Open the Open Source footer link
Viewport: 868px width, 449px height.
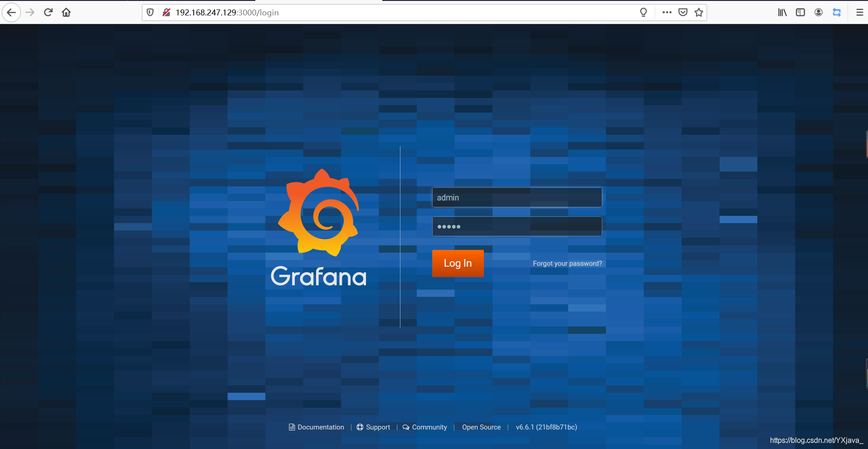click(x=481, y=427)
